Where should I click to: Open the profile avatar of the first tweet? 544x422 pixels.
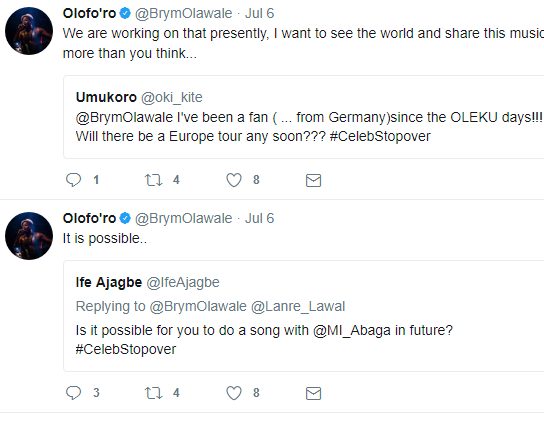click(x=29, y=31)
